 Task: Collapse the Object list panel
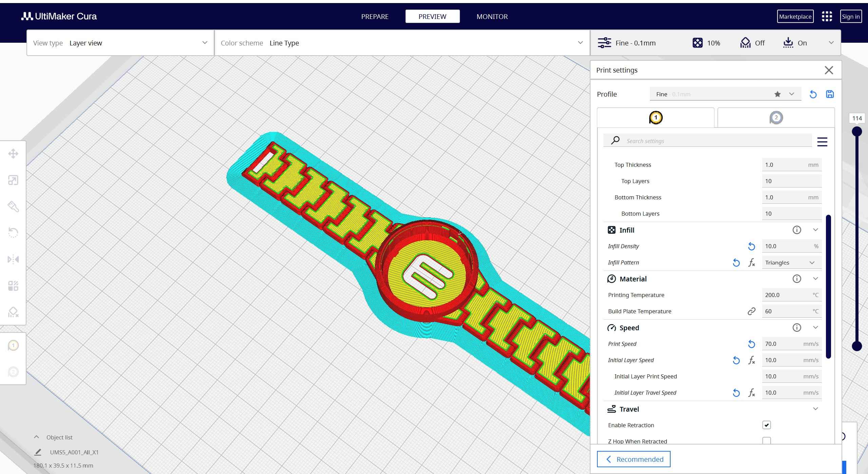tap(37, 437)
